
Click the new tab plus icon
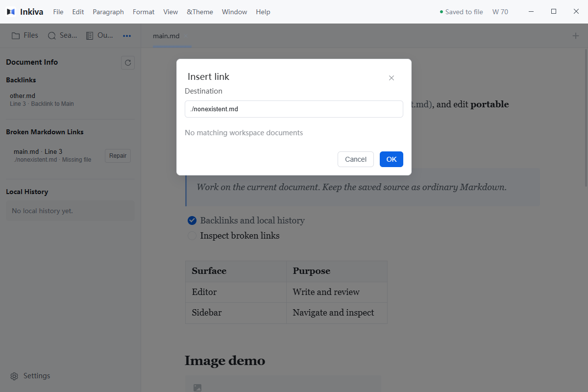pos(576,36)
